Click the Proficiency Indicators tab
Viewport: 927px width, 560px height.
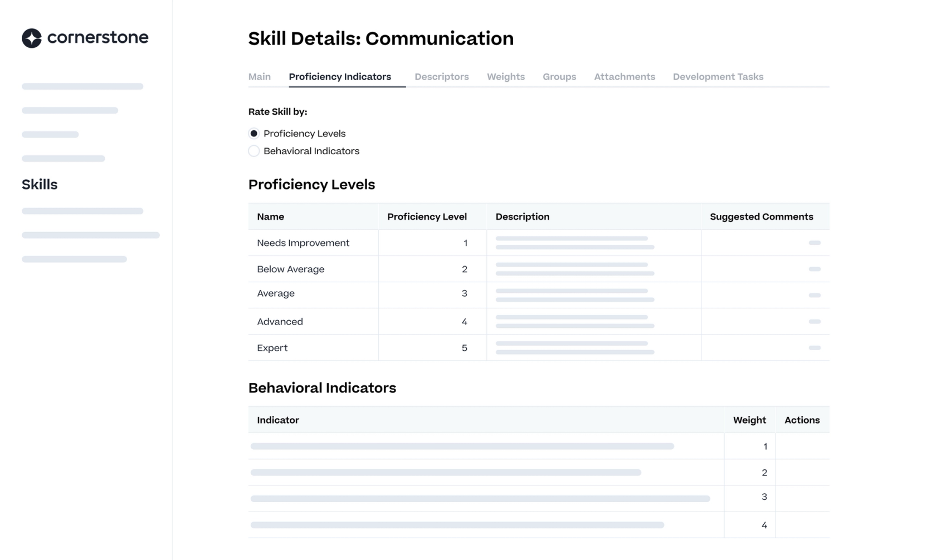[340, 77]
